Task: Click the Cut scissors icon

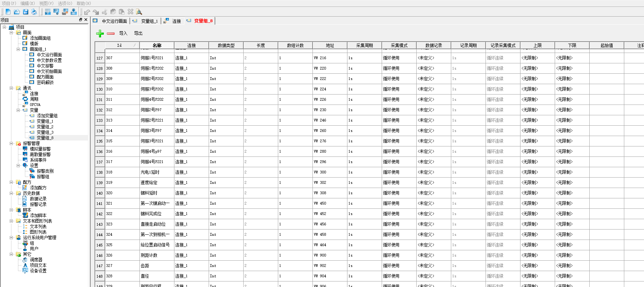Action: click(x=105, y=12)
